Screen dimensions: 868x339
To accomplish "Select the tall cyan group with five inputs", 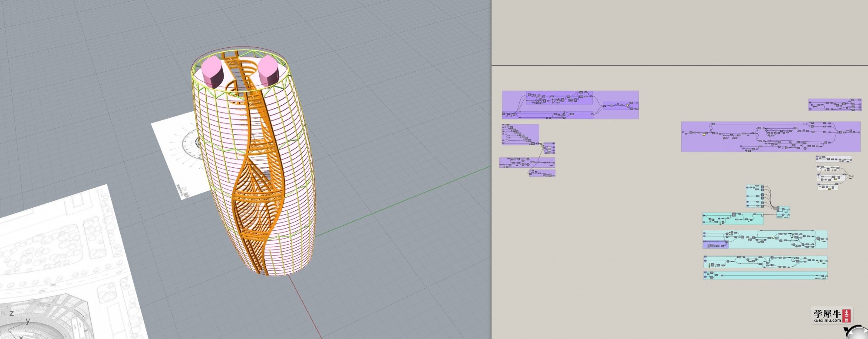I will [x=756, y=196].
